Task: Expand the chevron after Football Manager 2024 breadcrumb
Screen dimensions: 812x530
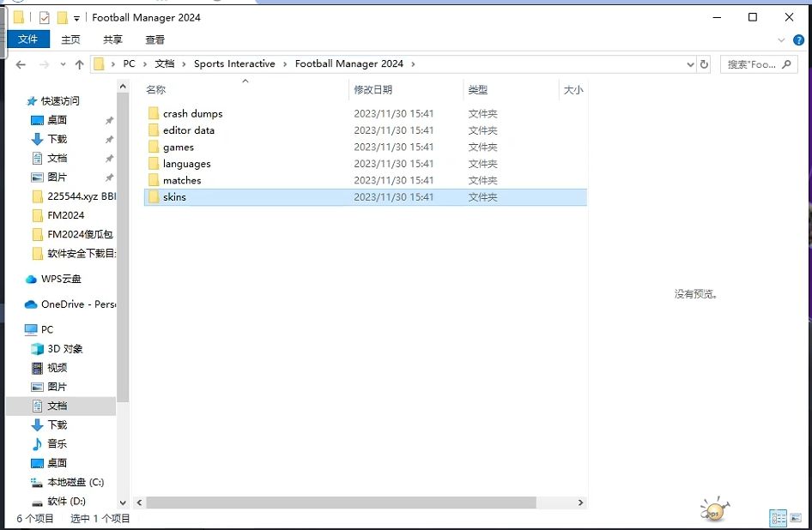Action: tap(413, 64)
